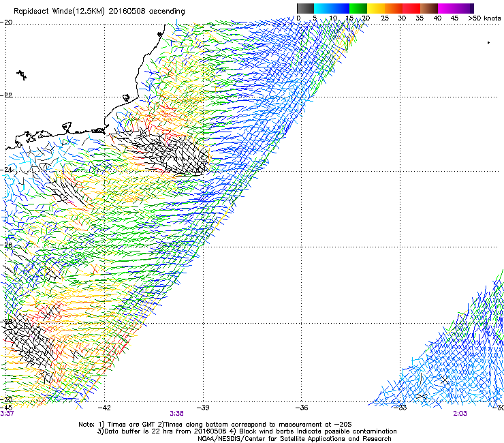This screenshot has height=443, width=504.
Task: Click the 'Data buffer is 22 hrs' note line
Action: [247, 431]
